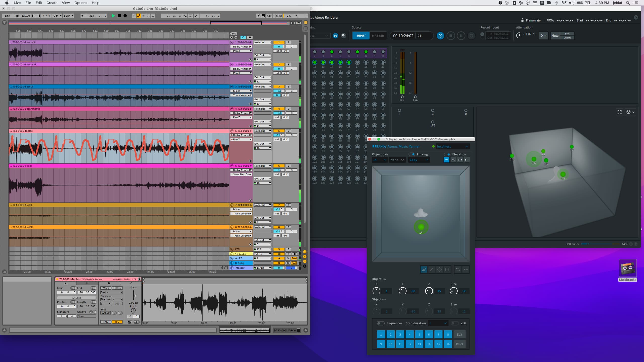Image resolution: width=644 pixels, height=362 pixels.
Task: Click the Play button in Ableton's transport bar
Action: click(113, 16)
